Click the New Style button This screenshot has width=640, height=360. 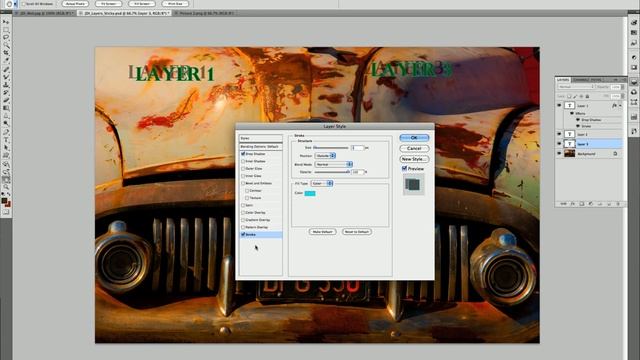[414, 159]
